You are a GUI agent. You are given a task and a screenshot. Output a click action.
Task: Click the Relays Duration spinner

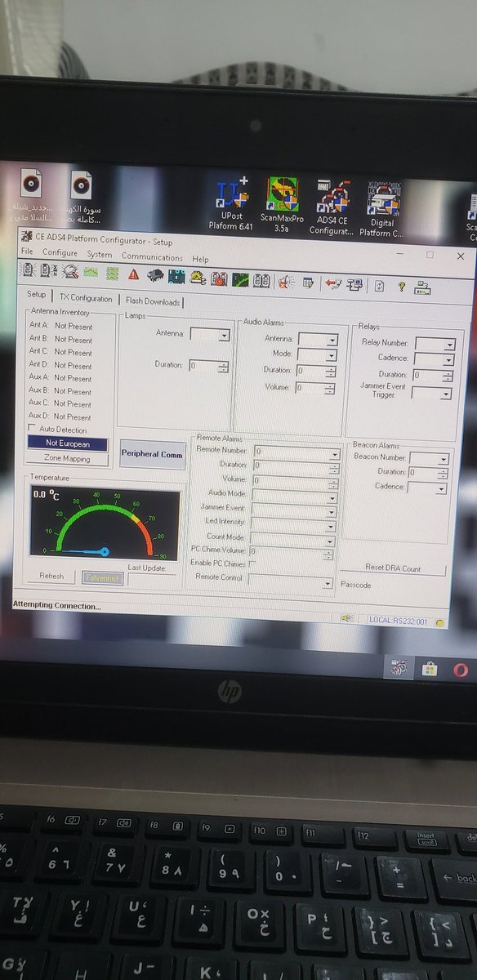pyautogui.click(x=448, y=376)
